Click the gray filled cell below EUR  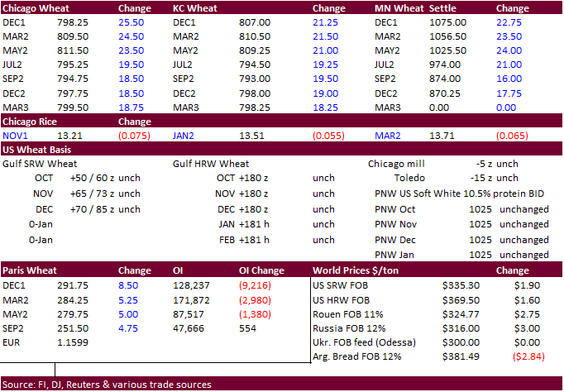coord(27,356)
